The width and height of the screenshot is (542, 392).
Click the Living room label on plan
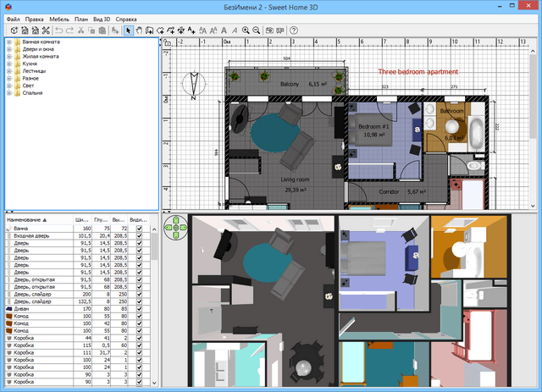coord(296,179)
